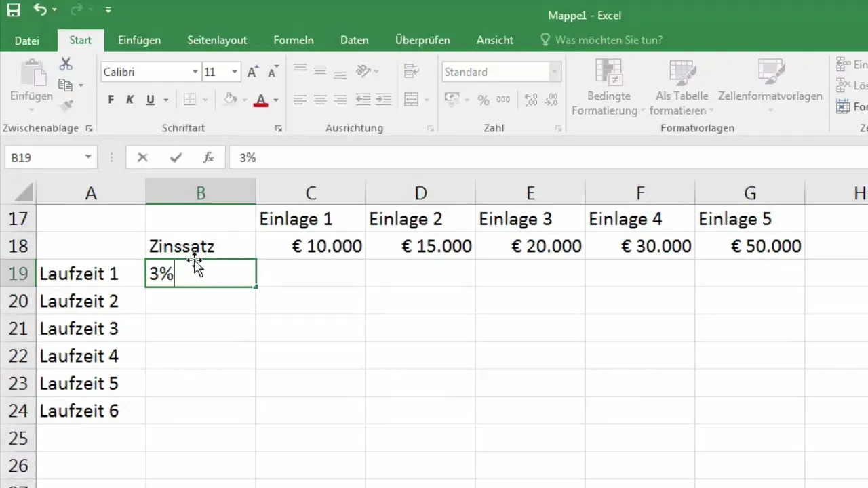Open the Zwischenablage dialog launcher
The image size is (868, 488).
click(89, 128)
